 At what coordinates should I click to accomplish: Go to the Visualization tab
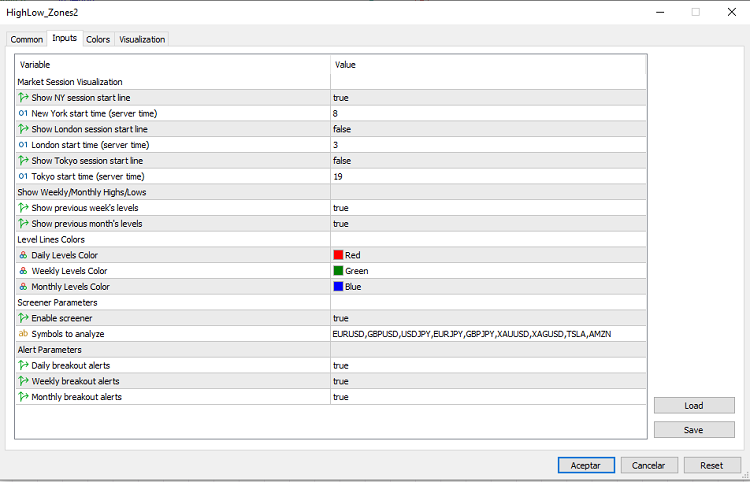(142, 39)
